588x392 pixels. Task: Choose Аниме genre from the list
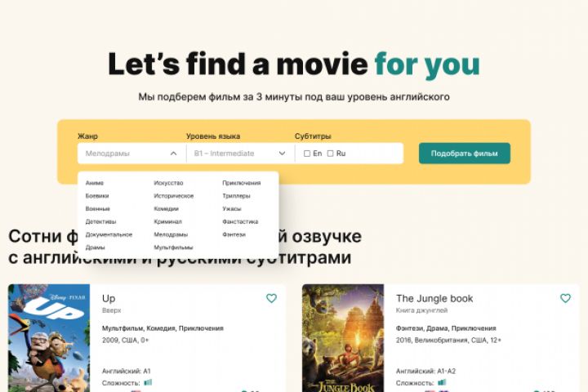[x=95, y=183]
